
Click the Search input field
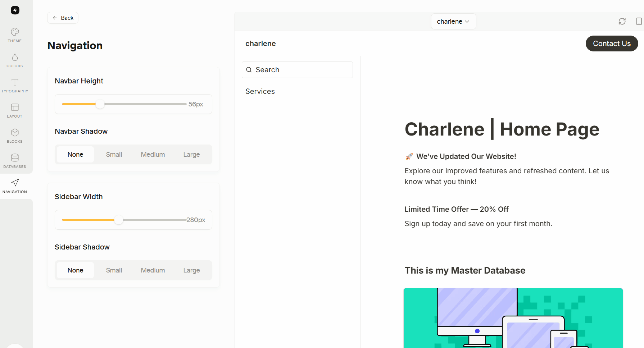tap(297, 70)
